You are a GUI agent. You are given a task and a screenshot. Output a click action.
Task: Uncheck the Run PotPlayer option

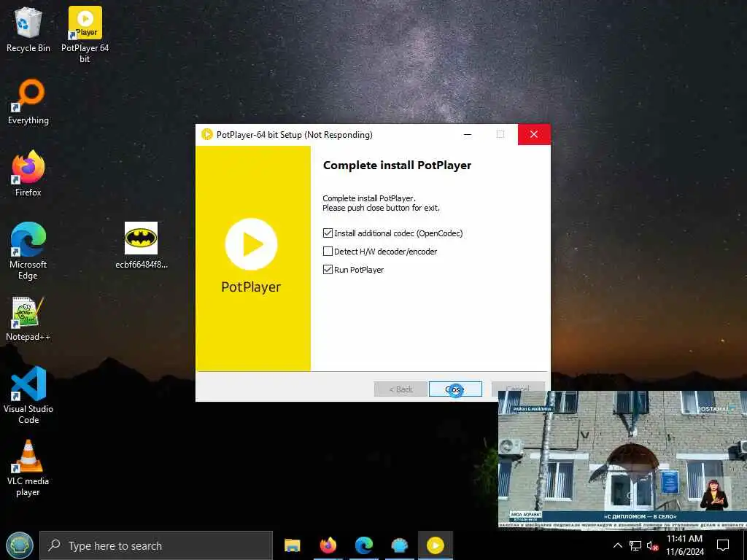(328, 270)
